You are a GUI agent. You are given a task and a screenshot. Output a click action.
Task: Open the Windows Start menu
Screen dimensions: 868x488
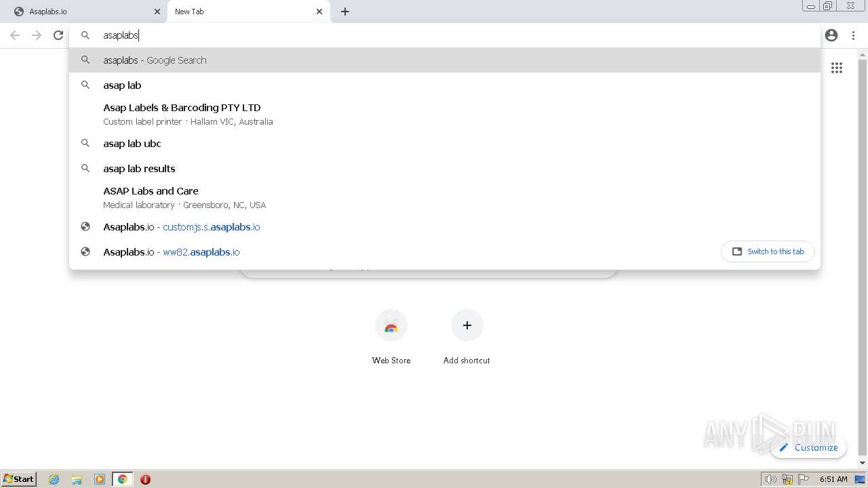19,479
